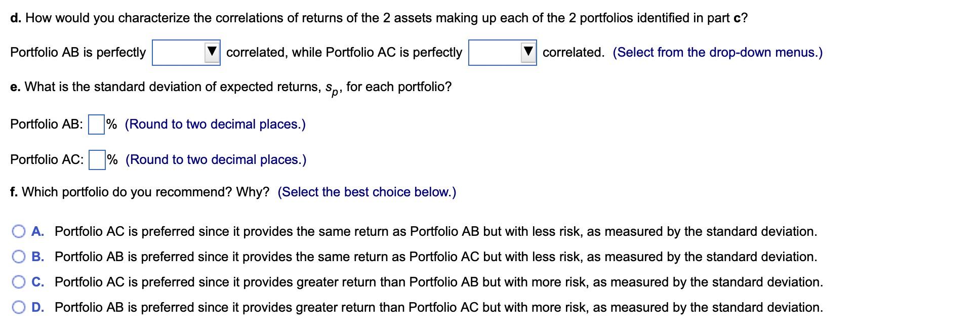Click the "Select from the drop-down menus" hint

pos(717,53)
